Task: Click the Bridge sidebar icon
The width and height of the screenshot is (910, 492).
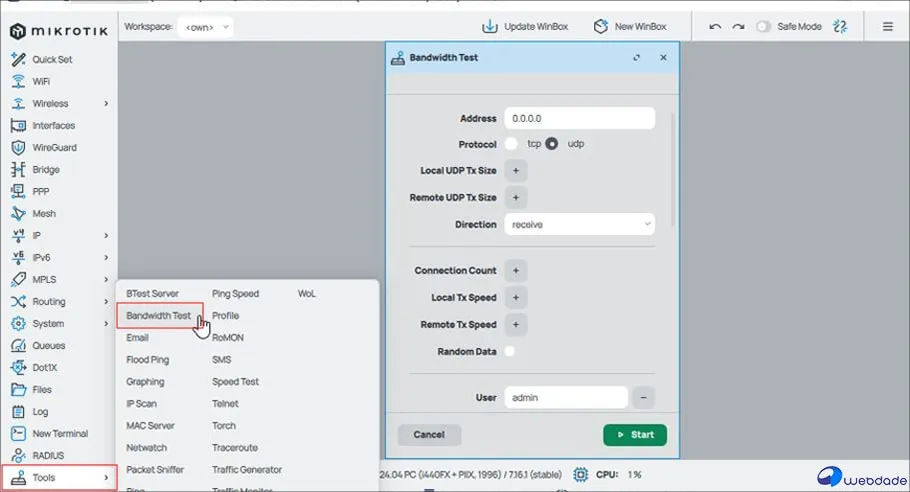Action: [x=17, y=170]
